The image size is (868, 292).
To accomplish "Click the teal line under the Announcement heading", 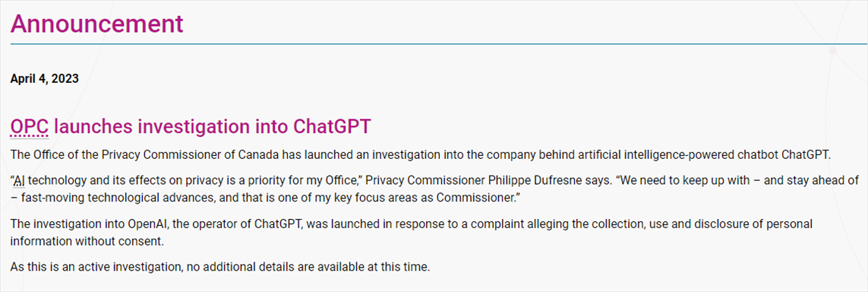I will [x=439, y=44].
